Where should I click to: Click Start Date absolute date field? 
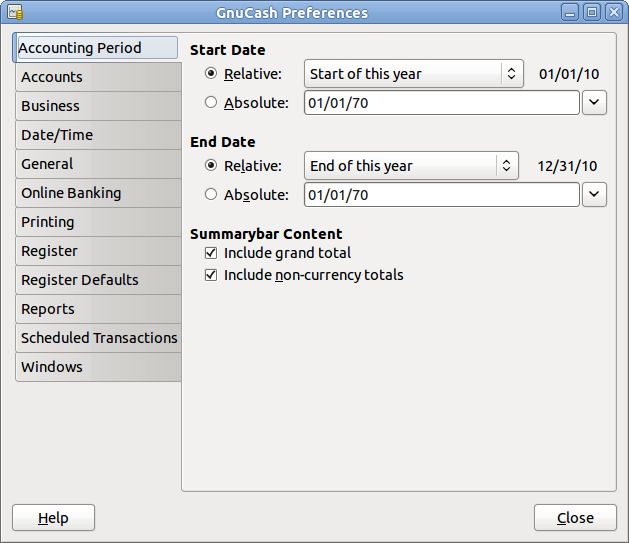tap(442, 103)
